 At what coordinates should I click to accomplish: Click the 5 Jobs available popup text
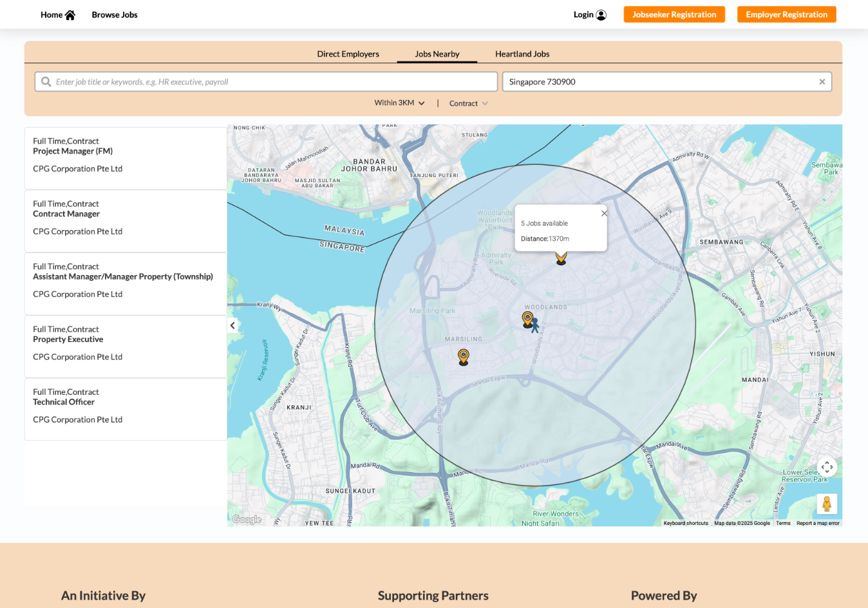(544, 223)
